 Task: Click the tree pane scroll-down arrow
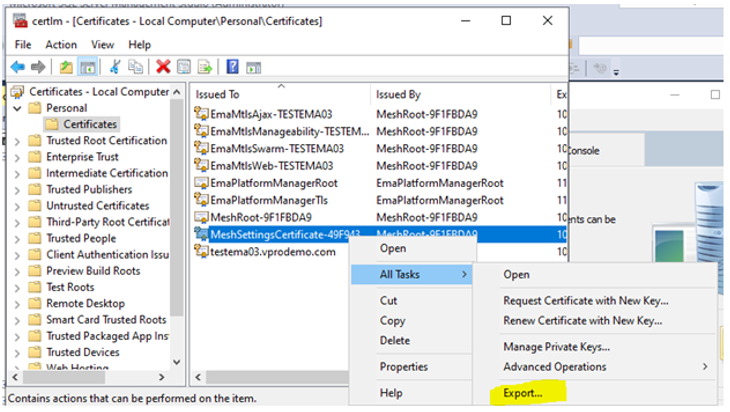pos(177,362)
